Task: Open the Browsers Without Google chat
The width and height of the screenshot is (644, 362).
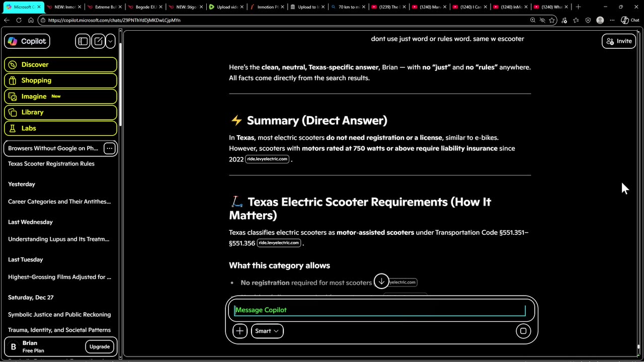Action: 53,148
